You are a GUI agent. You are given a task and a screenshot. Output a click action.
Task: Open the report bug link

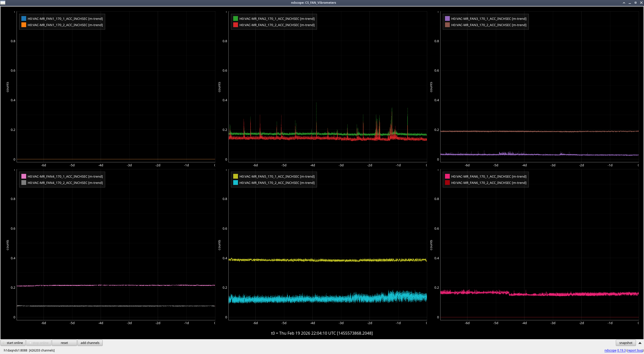coord(635,350)
